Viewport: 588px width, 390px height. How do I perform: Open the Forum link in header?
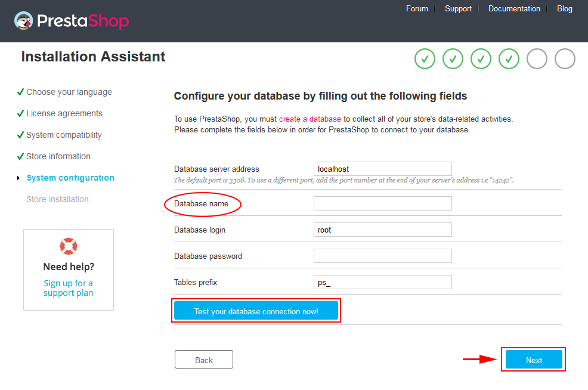tap(417, 8)
